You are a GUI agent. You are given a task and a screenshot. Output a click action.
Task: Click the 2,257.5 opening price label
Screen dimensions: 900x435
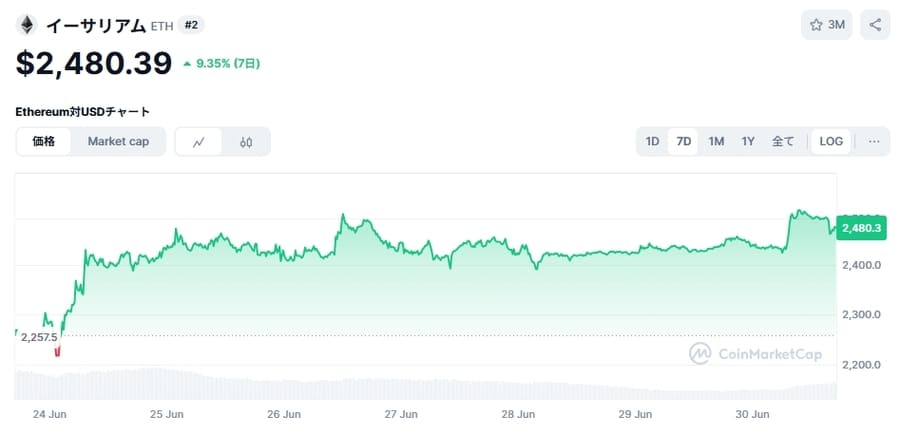pyautogui.click(x=39, y=337)
